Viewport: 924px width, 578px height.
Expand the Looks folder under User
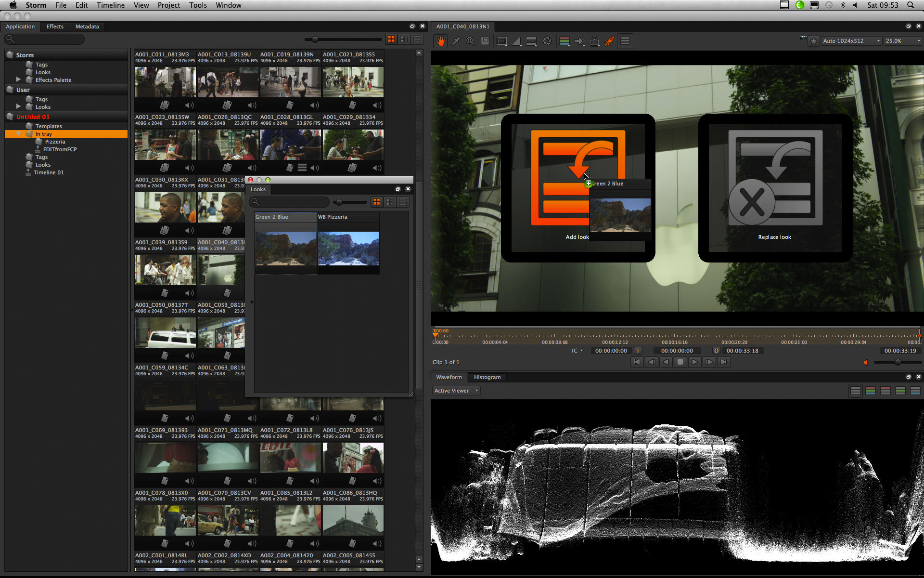(x=18, y=106)
